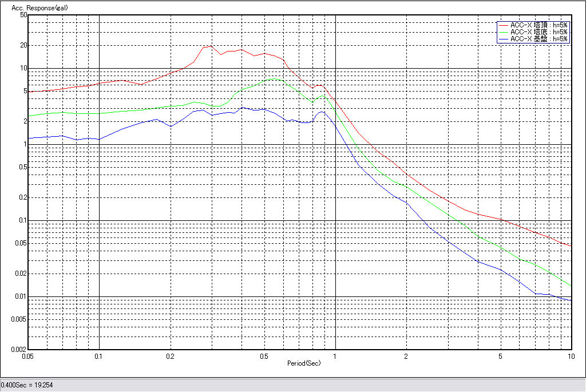Screen dimensions: 586x392
Task: Select the ACC-X 塔頂 h=5% legend entry
Action: coord(539,26)
